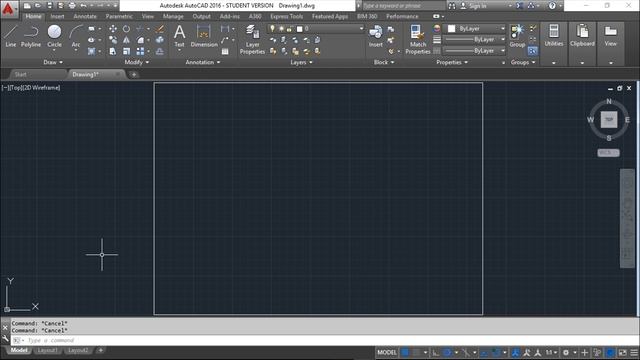Toggle Ortho mode in status bar
The width and height of the screenshot is (640, 360).
click(x=436, y=352)
